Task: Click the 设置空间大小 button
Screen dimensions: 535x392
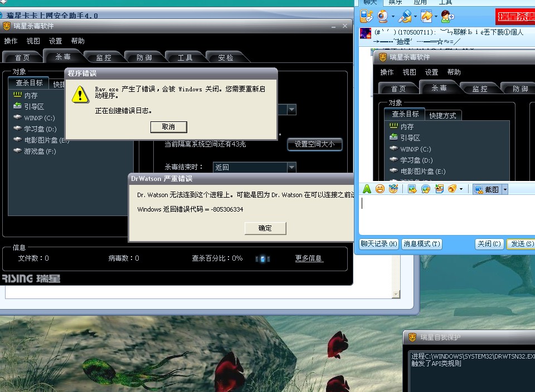Action: [314, 144]
